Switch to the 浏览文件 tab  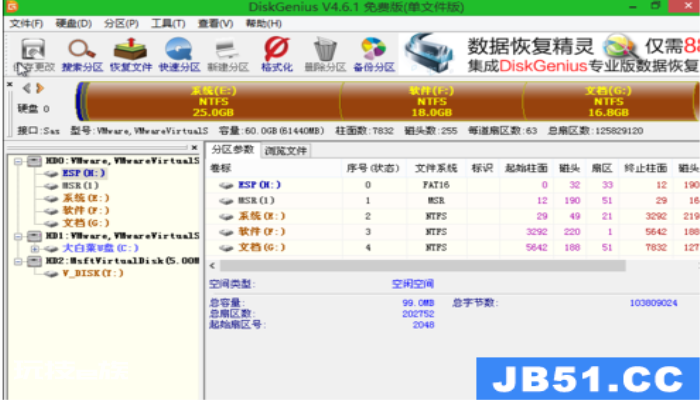pos(286,151)
